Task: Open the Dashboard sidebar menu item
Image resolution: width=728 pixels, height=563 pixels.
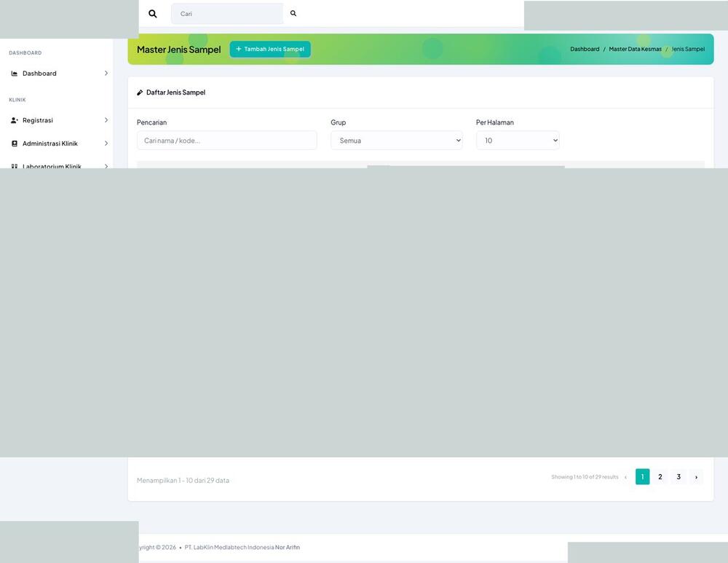Action: [58, 74]
